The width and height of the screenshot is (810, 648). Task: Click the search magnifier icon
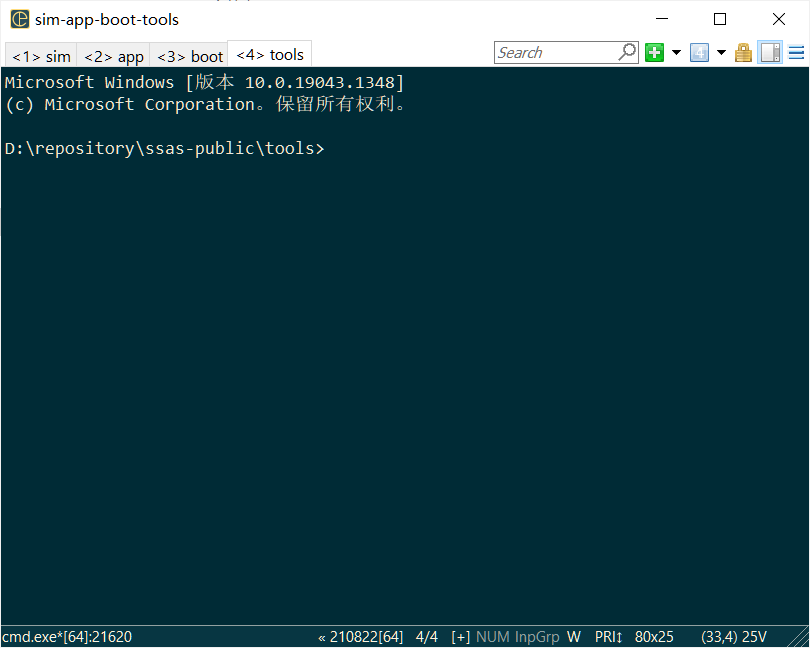coord(628,52)
